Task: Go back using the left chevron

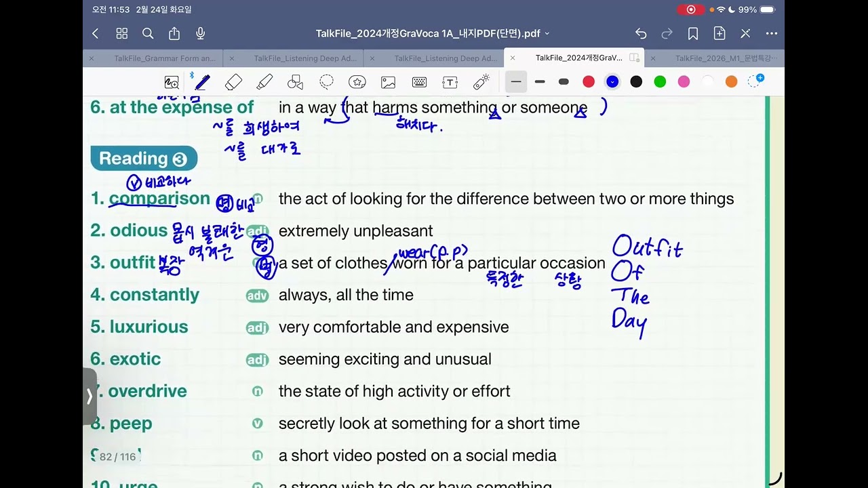Action: 96,33
